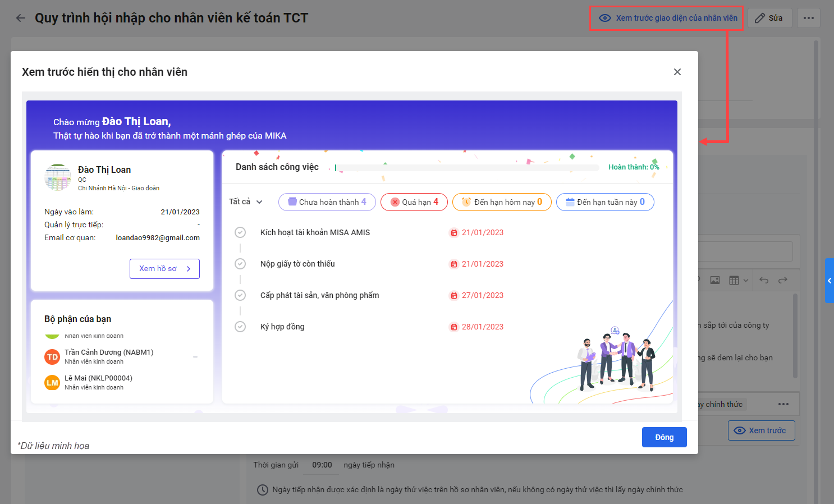Image resolution: width=834 pixels, height=504 pixels.
Task: Click the calendar icon next to 21/01/2023
Action: tap(455, 232)
